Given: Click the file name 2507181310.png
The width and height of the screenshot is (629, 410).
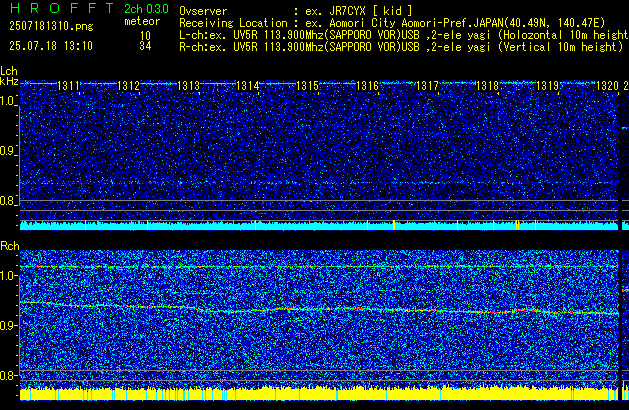Looking at the screenshot, I should [x=51, y=26].
